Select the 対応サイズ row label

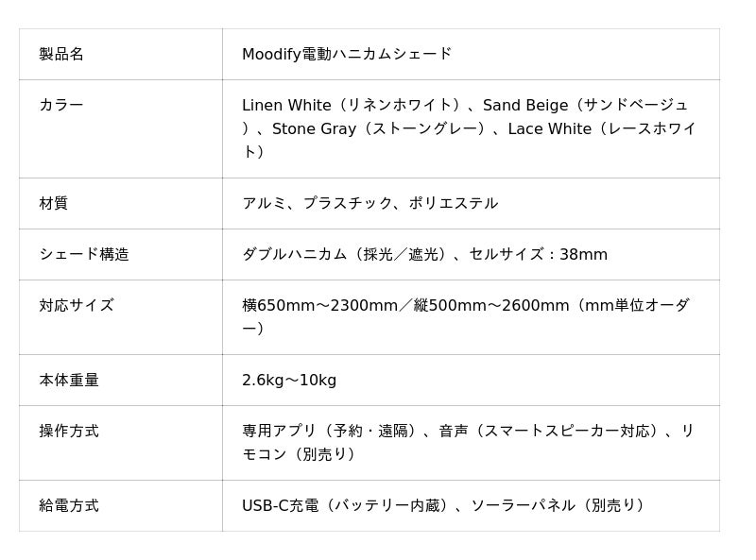77,305
